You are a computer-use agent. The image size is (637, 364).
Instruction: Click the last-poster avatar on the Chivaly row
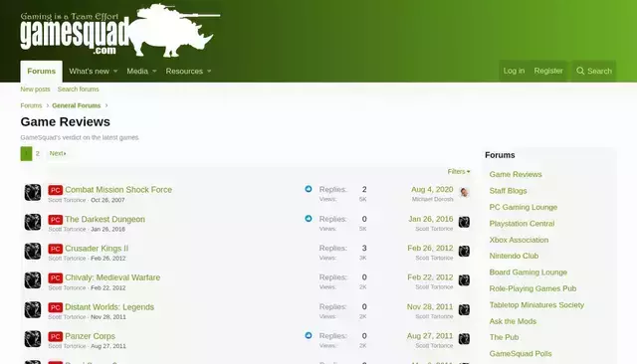pos(464,280)
